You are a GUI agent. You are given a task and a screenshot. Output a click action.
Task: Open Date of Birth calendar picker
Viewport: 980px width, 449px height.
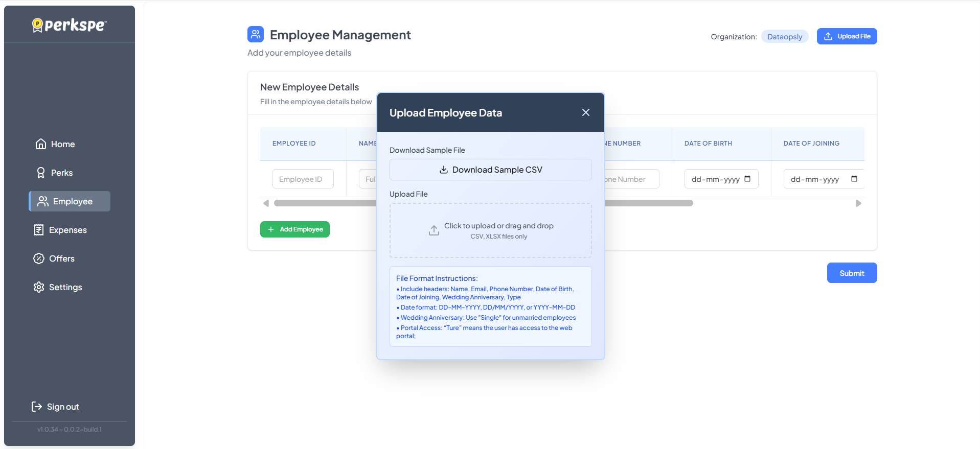[747, 179]
